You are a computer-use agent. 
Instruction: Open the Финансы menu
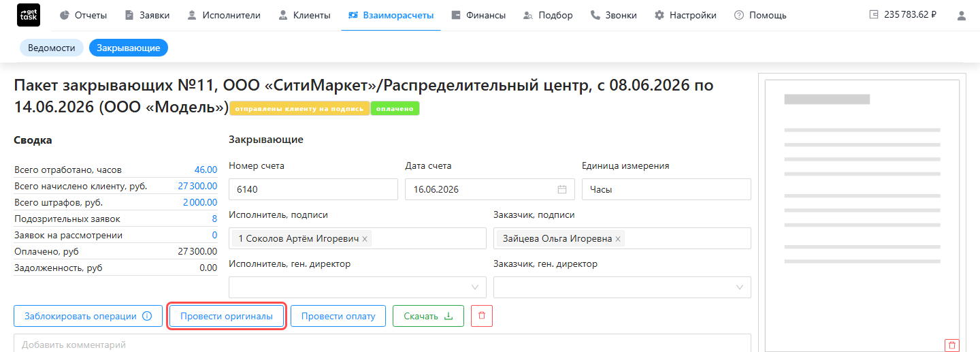click(x=479, y=15)
